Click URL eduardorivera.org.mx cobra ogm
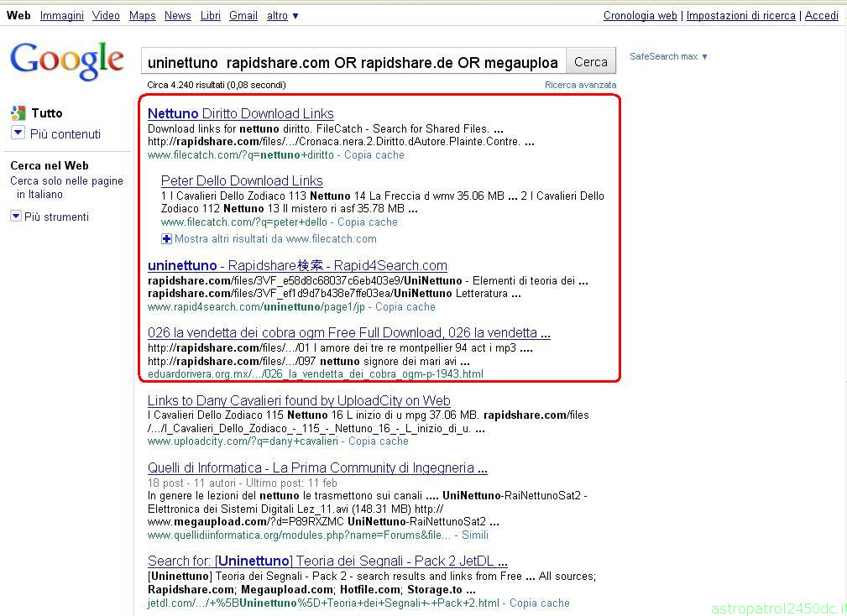Screen dimensions: 847x616 (x=316, y=373)
